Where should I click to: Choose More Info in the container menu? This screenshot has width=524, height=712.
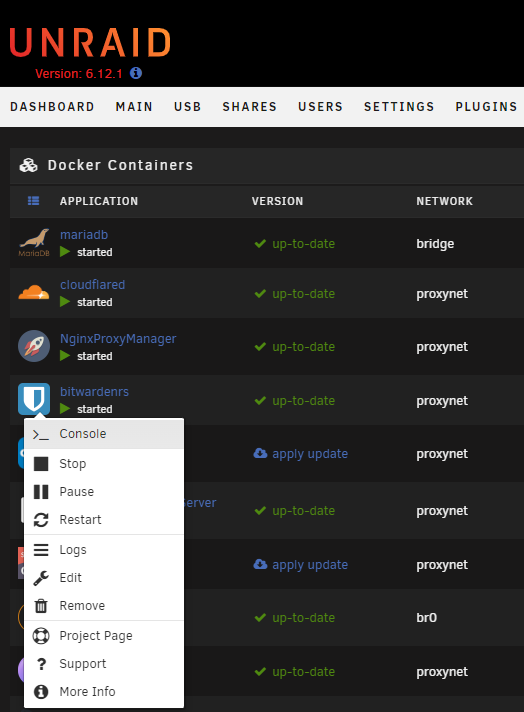click(x=104, y=692)
